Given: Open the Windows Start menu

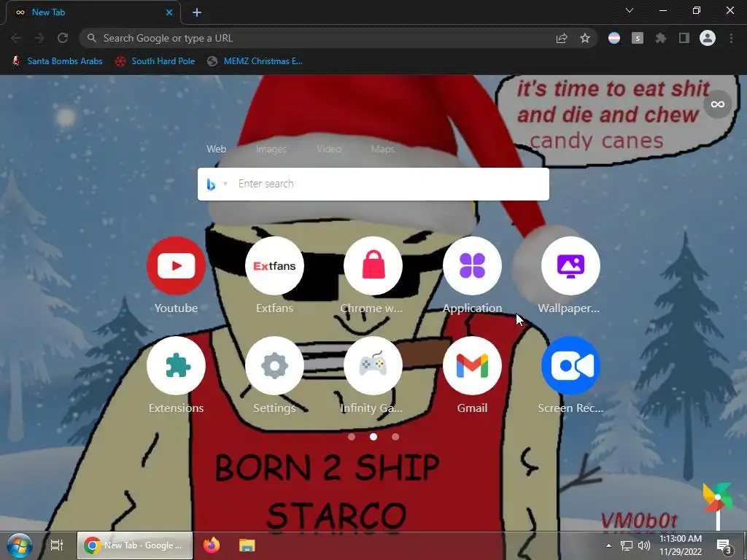Looking at the screenshot, I should (20, 545).
